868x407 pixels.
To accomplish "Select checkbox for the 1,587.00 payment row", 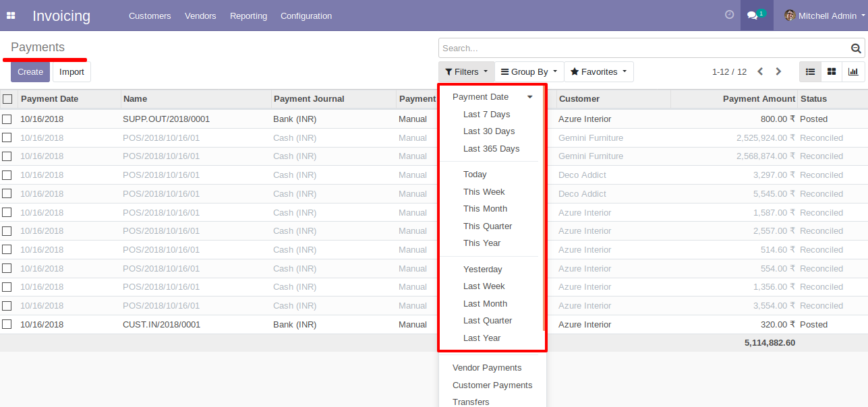I will coord(7,212).
